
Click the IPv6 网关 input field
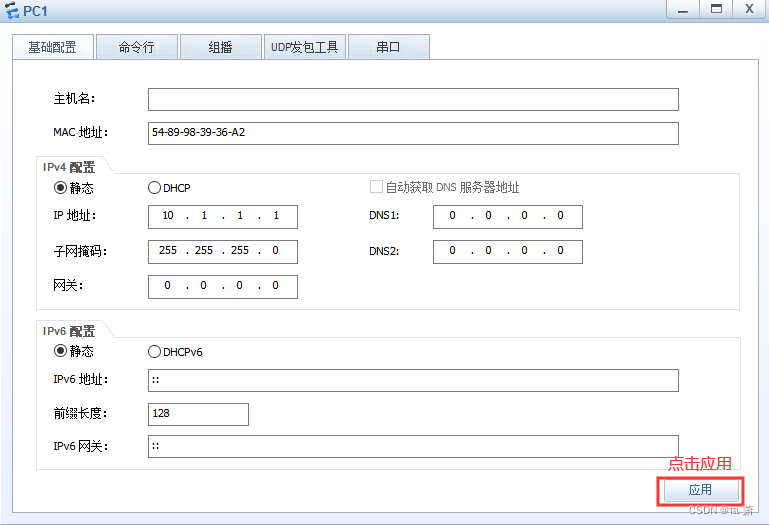(413, 446)
